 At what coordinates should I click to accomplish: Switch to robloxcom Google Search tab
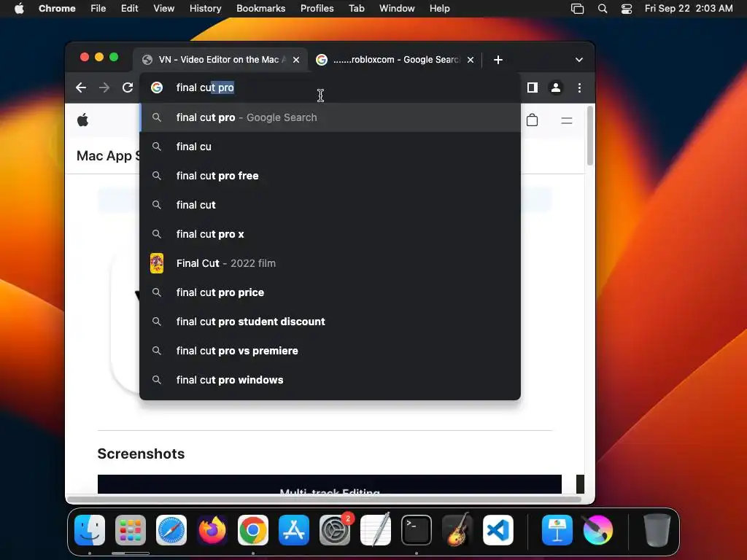395,60
